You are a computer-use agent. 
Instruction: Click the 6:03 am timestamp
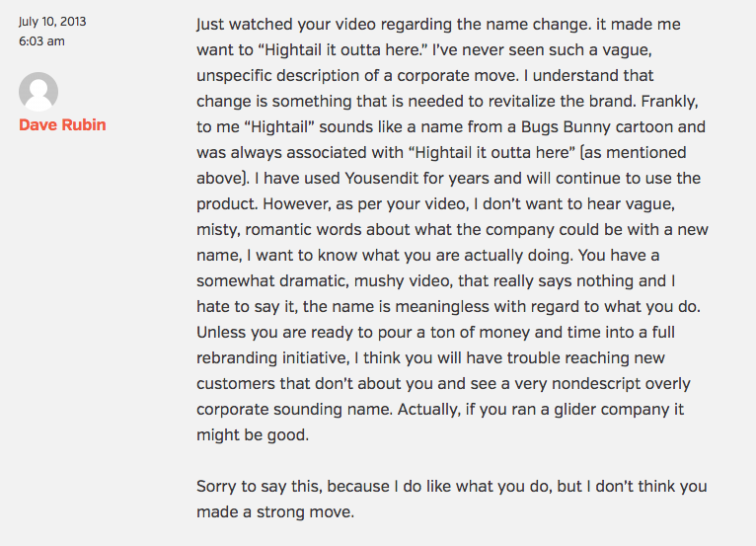click(39, 41)
